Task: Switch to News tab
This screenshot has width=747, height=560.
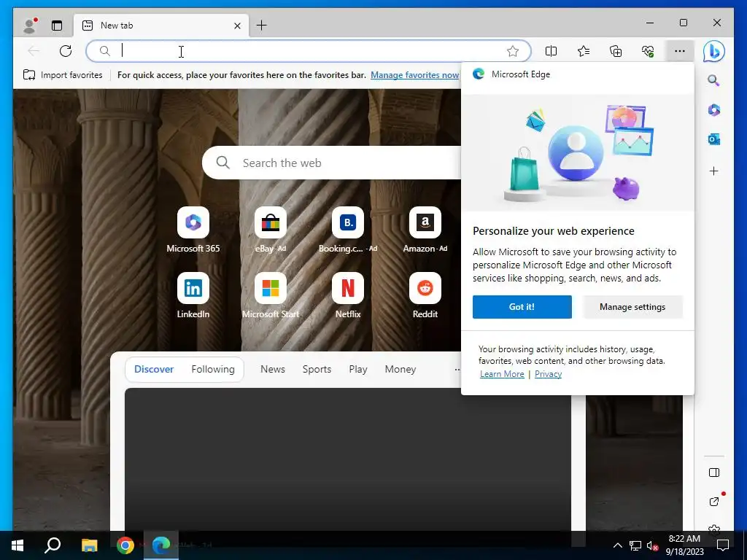Action: (x=273, y=369)
